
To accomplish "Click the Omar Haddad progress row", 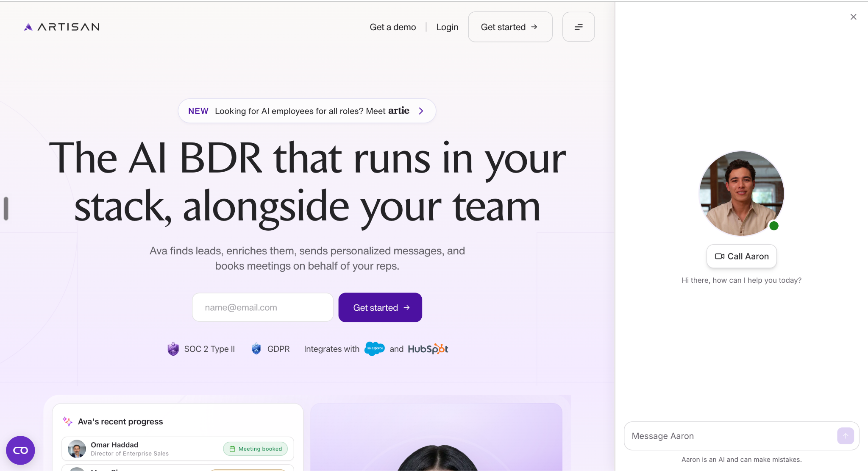I will (x=178, y=449).
